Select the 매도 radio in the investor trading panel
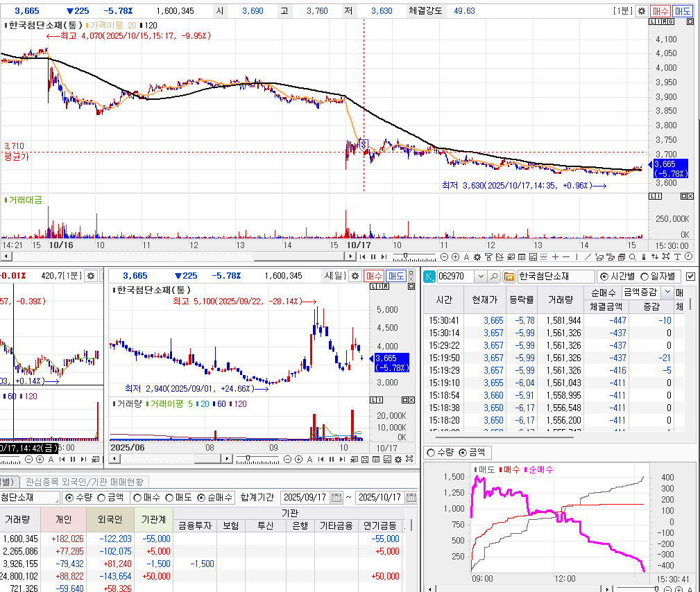The width and height of the screenshot is (700, 592). 169,498
